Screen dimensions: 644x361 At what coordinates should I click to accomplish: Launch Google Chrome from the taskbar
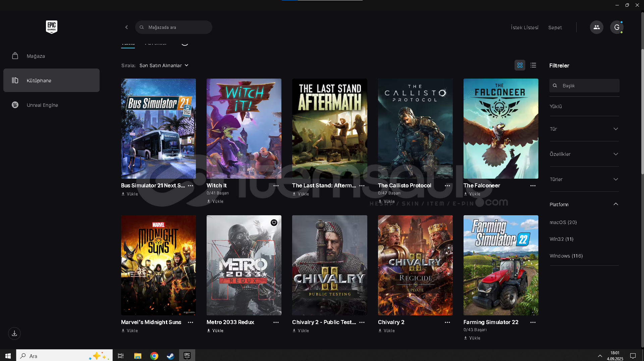(154, 356)
